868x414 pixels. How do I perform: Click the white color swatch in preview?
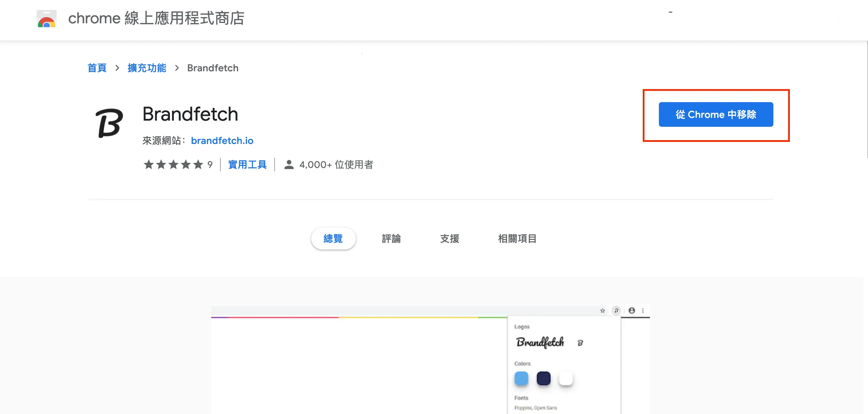pos(566,378)
